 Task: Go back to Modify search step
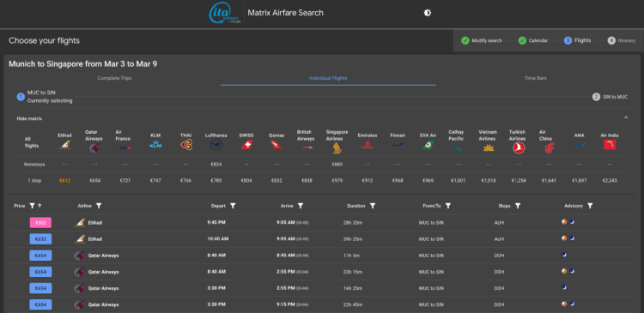[x=482, y=40]
